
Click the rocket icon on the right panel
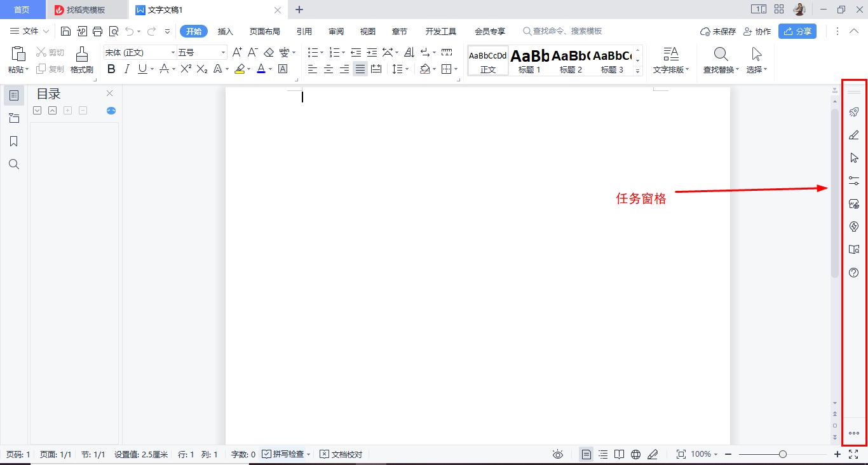pos(854,112)
